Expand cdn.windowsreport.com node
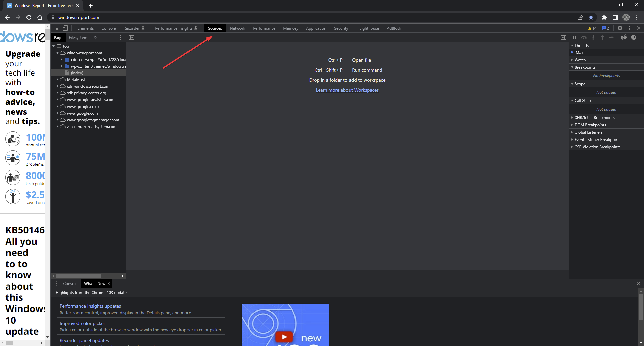This screenshot has height=346, width=644. (57, 86)
